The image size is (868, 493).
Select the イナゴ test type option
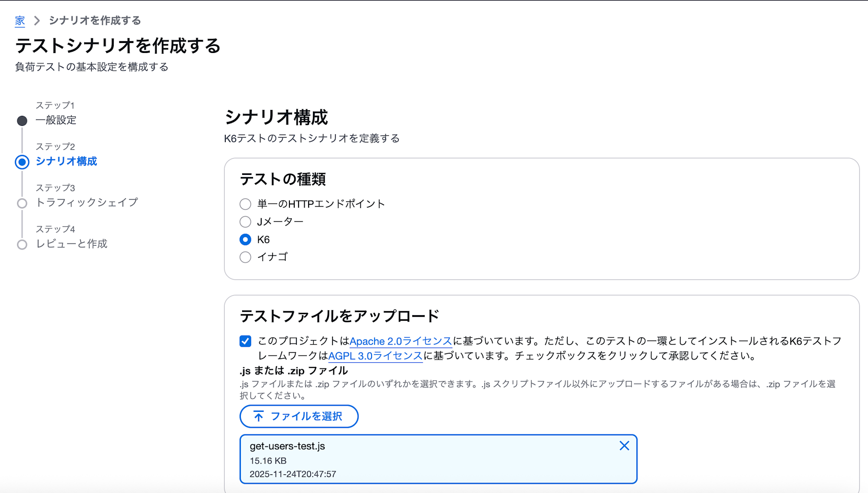pos(245,257)
